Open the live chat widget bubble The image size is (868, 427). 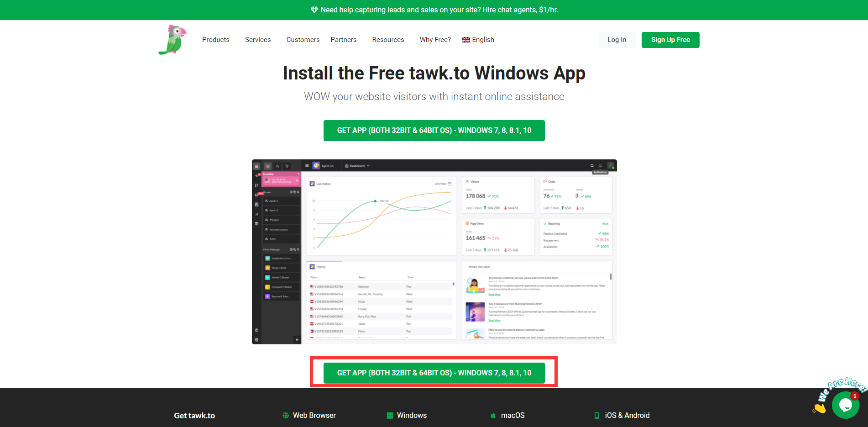click(x=845, y=405)
